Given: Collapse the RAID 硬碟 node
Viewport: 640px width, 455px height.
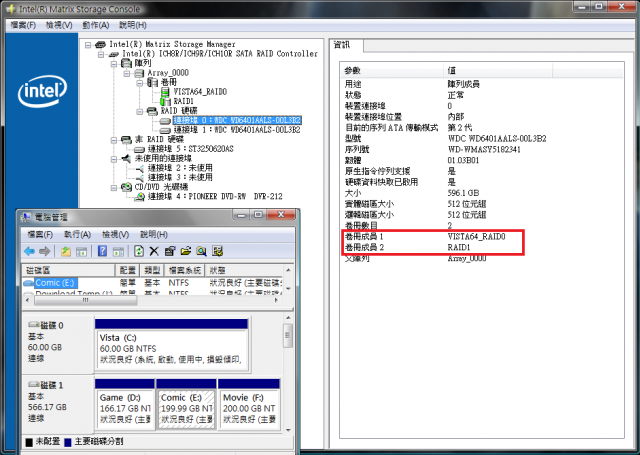Looking at the screenshot, I should [140, 111].
